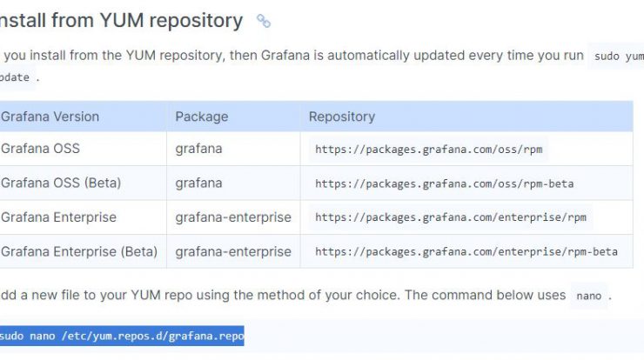Click the Grafana OSS (Beta) row label

click(61, 183)
